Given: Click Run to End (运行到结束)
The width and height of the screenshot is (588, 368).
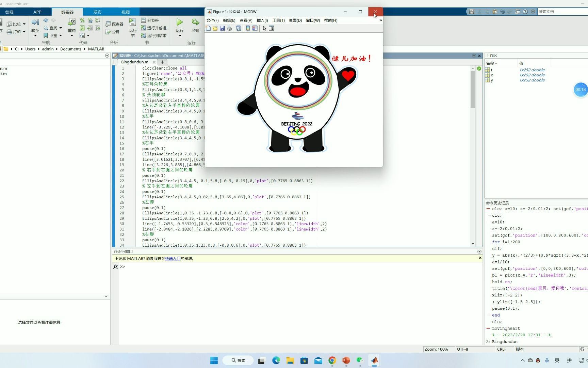Looking at the screenshot, I should [x=153, y=35].
